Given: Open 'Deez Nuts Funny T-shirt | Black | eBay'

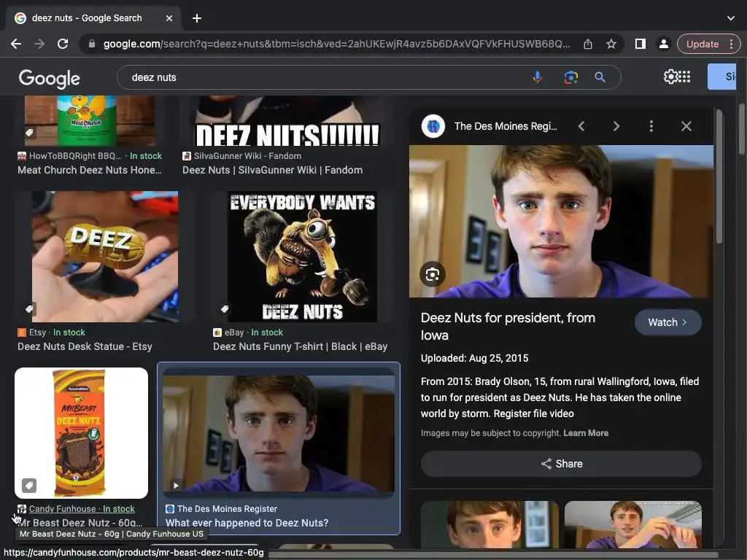Looking at the screenshot, I should pyautogui.click(x=300, y=346).
